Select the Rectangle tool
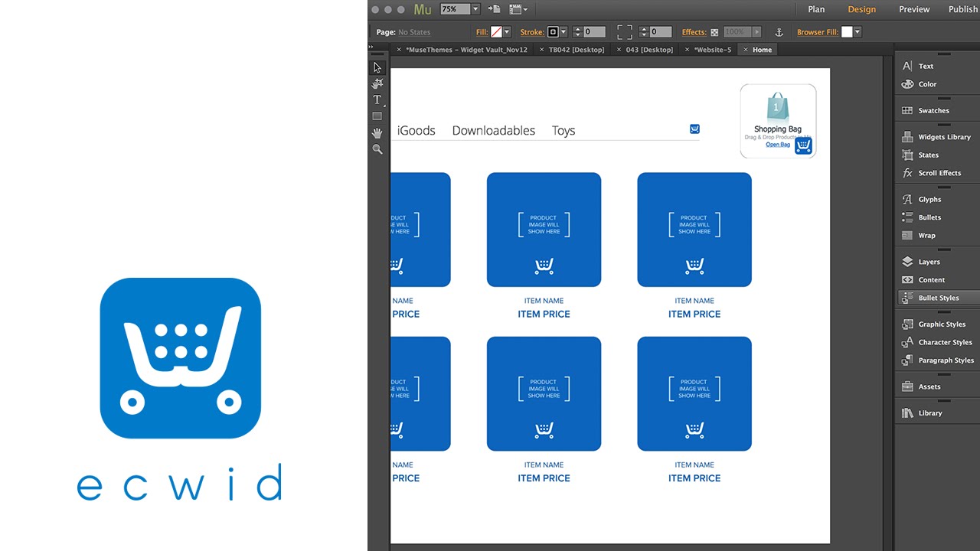980x551 pixels. (377, 116)
